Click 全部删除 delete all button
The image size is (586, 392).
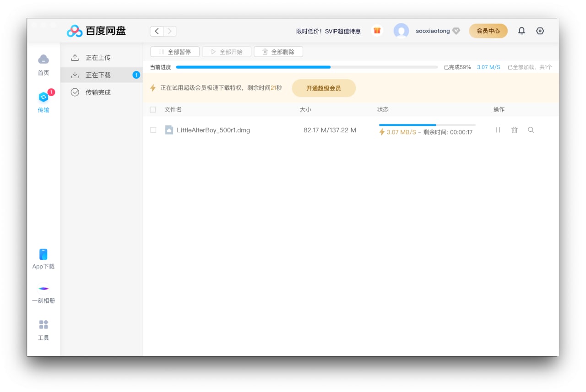coord(278,52)
